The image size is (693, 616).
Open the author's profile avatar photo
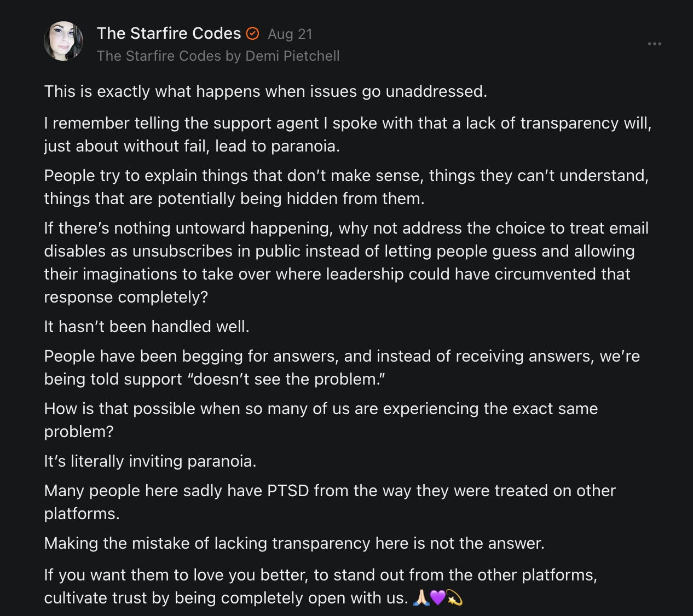pos(63,41)
